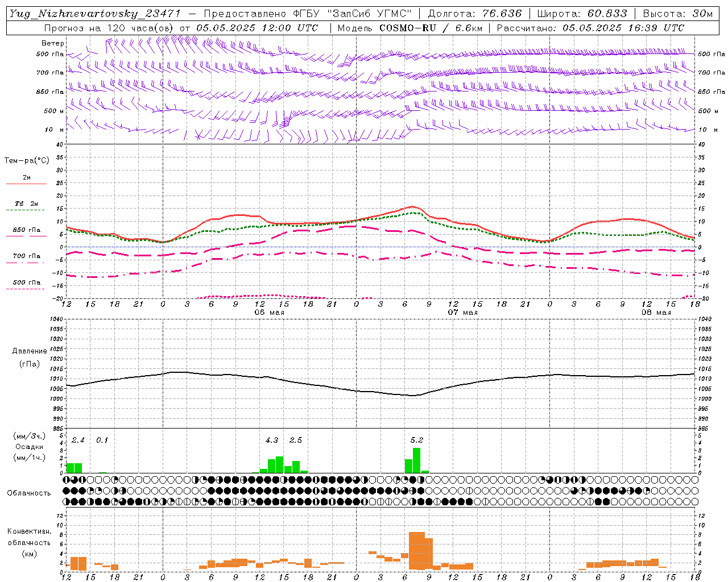Click the tallest orange convective cloud bar
Viewport: 728px width, 582px height.
click(417, 551)
